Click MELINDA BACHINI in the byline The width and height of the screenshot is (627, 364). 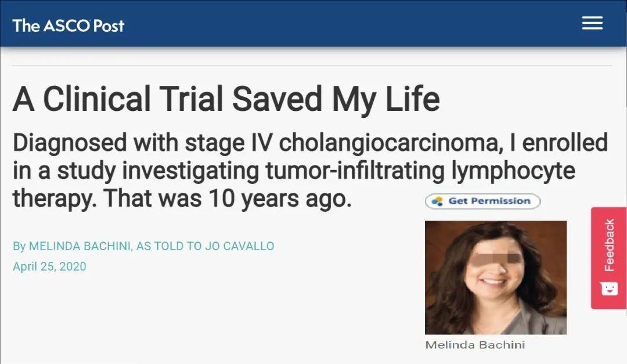tap(80, 246)
